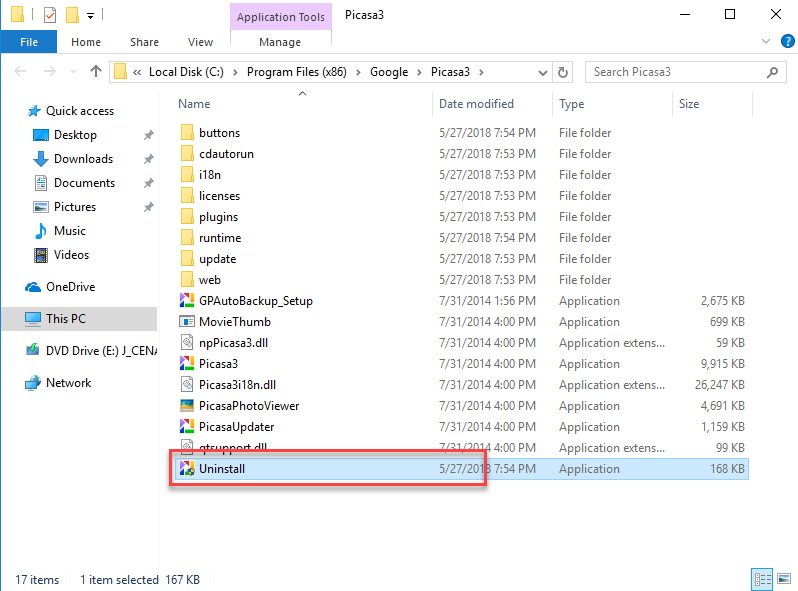Open Music in navigation pane

point(69,231)
